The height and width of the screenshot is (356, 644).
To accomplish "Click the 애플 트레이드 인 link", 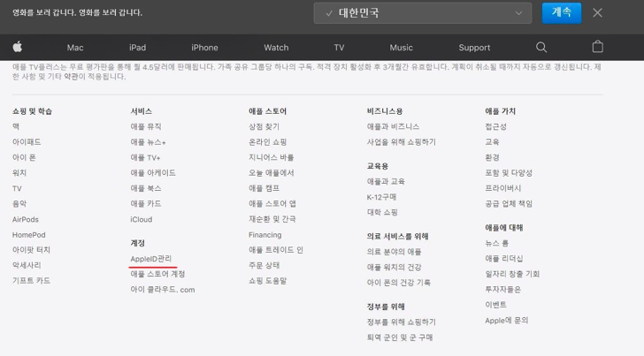I will coord(276,250).
